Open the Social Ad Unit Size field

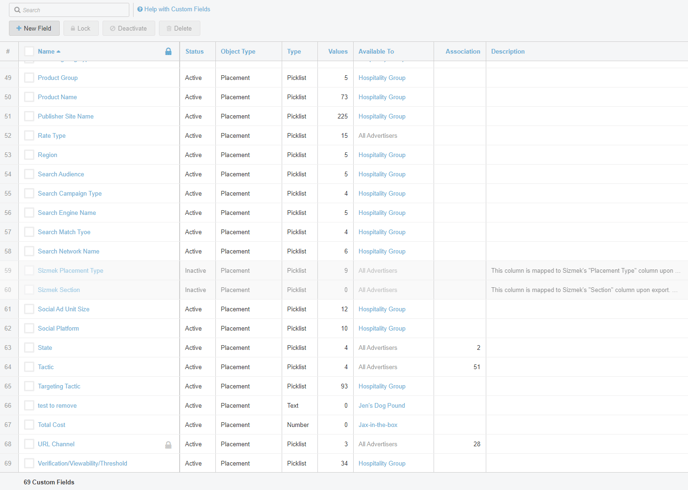point(63,309)
